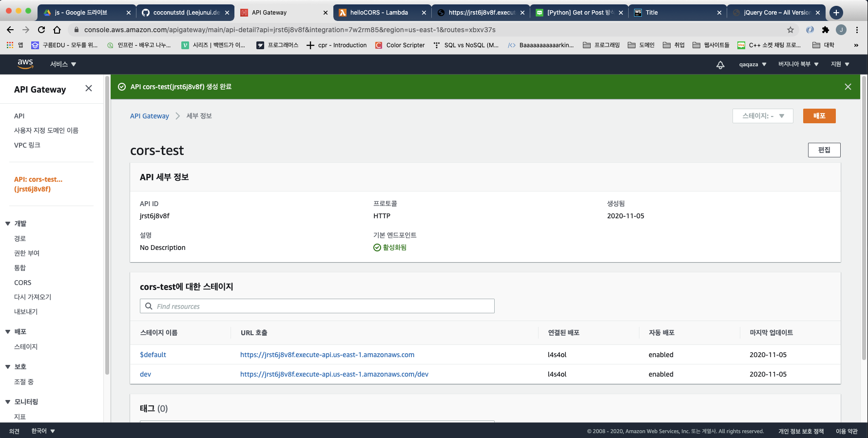The width and height of the screenshot is (868, 438).
Task: Open the 한국어 language dropdown
Action: 43,431
